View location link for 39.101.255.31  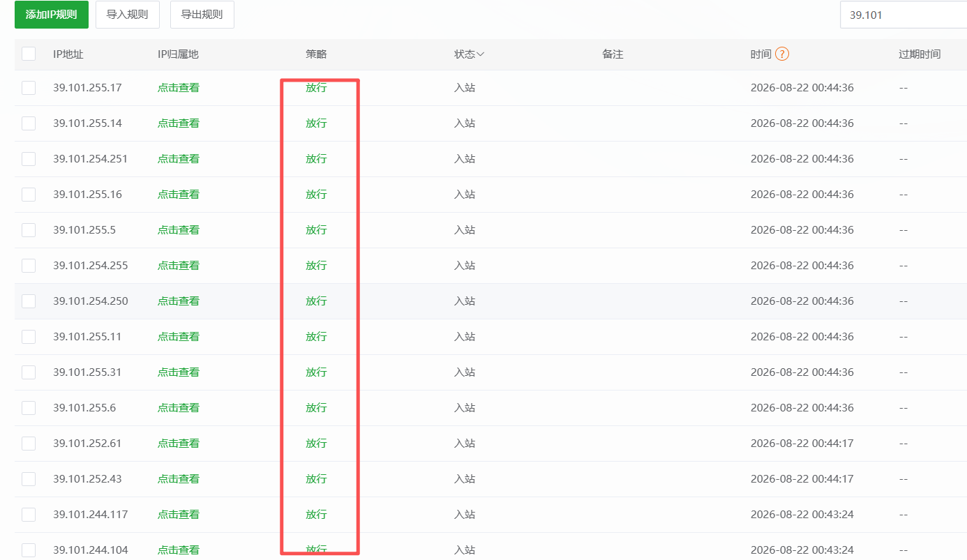point(179,372)
